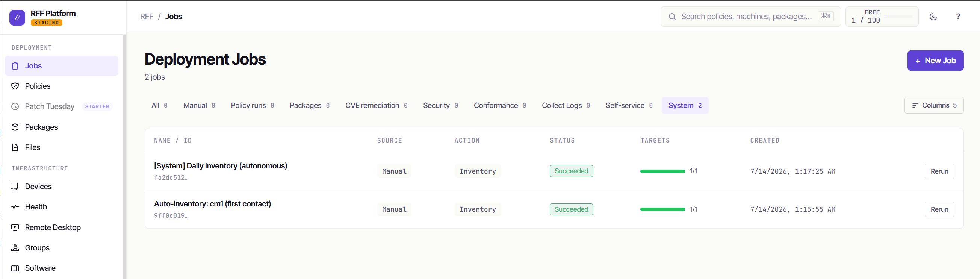Click the sidebar vertical scrollbar
Screen dimensions: 980x279
coord(124,157)
